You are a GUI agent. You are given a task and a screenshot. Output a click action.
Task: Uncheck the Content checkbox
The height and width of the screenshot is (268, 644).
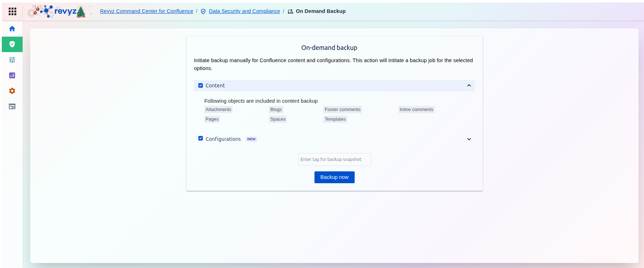tap(201, 86)
